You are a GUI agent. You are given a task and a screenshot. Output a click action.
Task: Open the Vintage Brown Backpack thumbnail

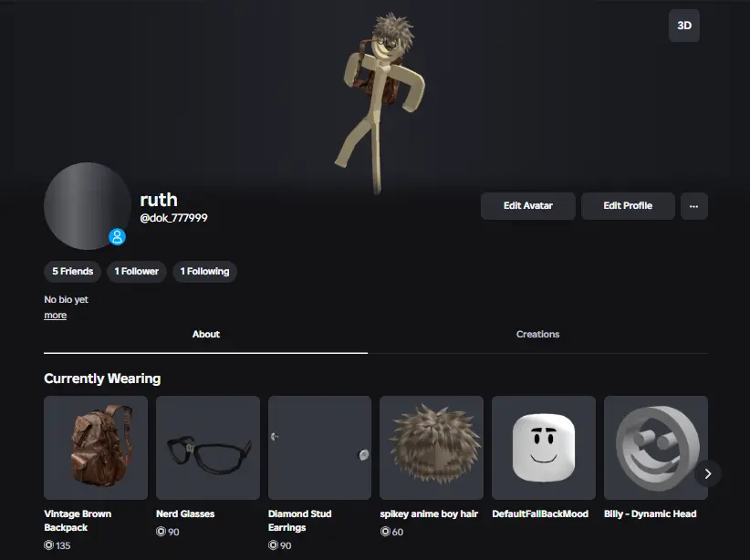coord(96,448)
